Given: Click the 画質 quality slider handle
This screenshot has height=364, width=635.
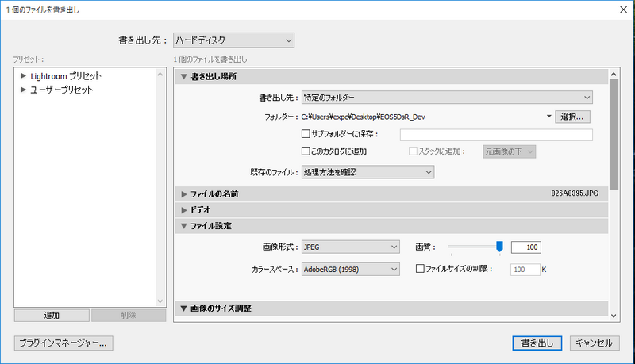Looking at the screenshot, I should [x=500, y=247].
